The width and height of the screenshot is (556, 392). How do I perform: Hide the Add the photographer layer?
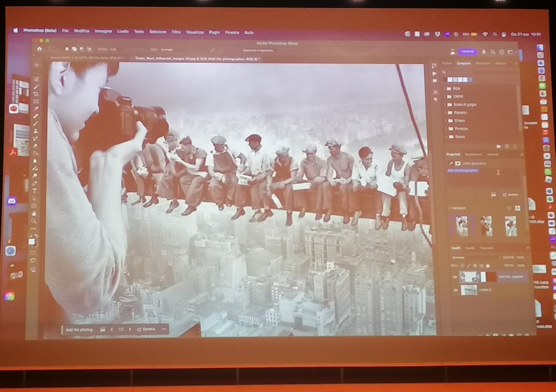pyautogui.click(x=455, y=277)
